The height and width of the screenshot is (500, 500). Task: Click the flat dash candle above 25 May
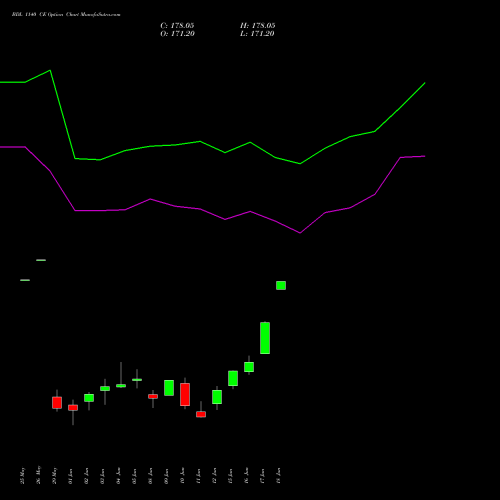coord(25,280)
